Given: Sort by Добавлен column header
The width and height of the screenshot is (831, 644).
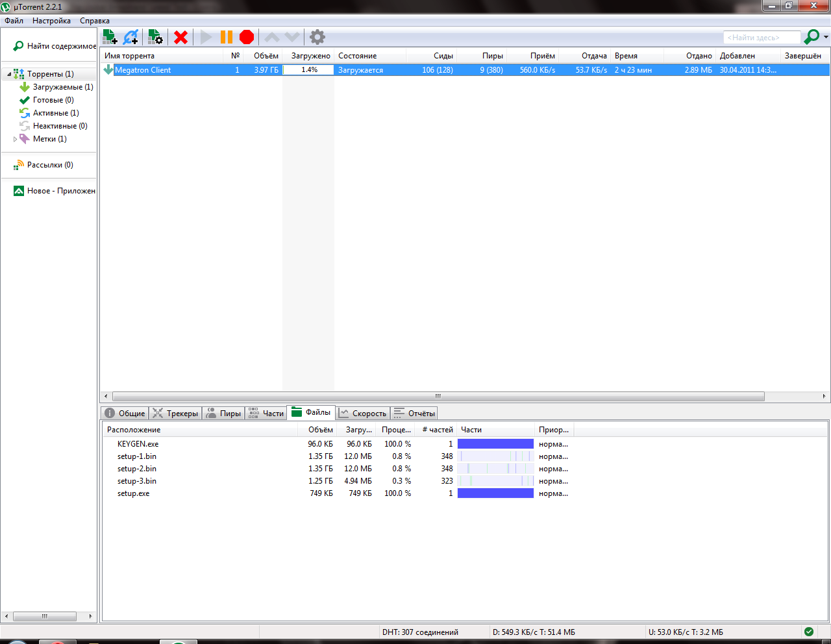Looking at the screenshot, I should point(749,56).
